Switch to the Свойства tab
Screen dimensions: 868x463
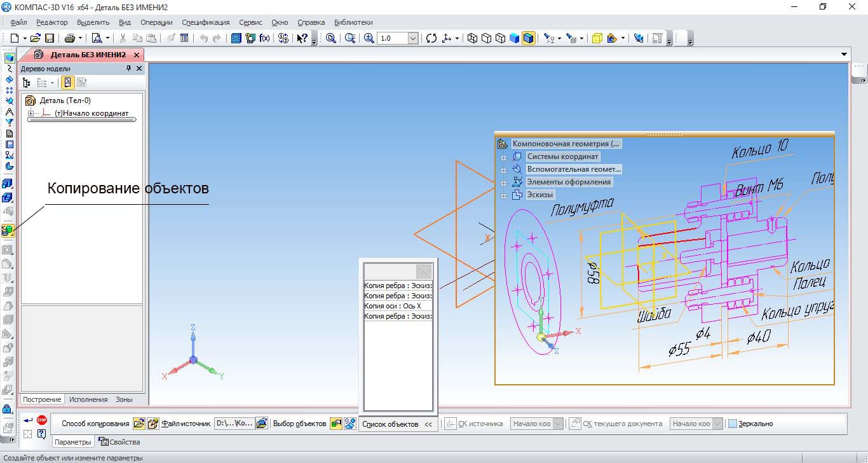(119, 442)
